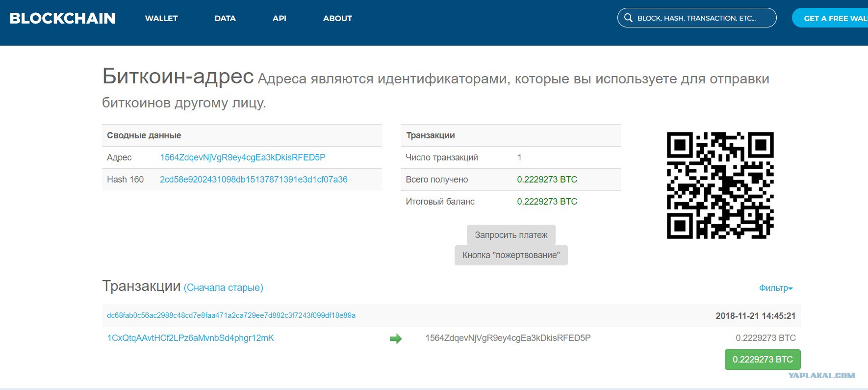This screenshot has width=868, height=390.
Task: Click the Транзакции section heading near sort link
Action: coord(141,286)
